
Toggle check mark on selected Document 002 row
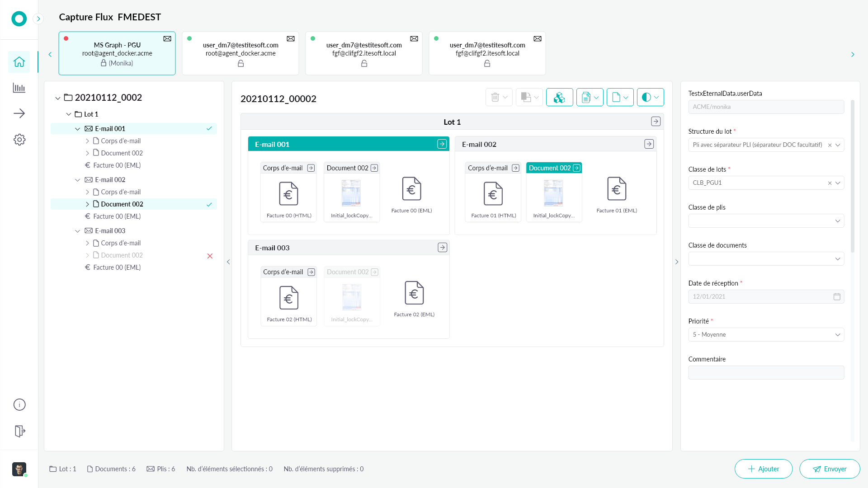pyautogui.click(x=209, y=204)
